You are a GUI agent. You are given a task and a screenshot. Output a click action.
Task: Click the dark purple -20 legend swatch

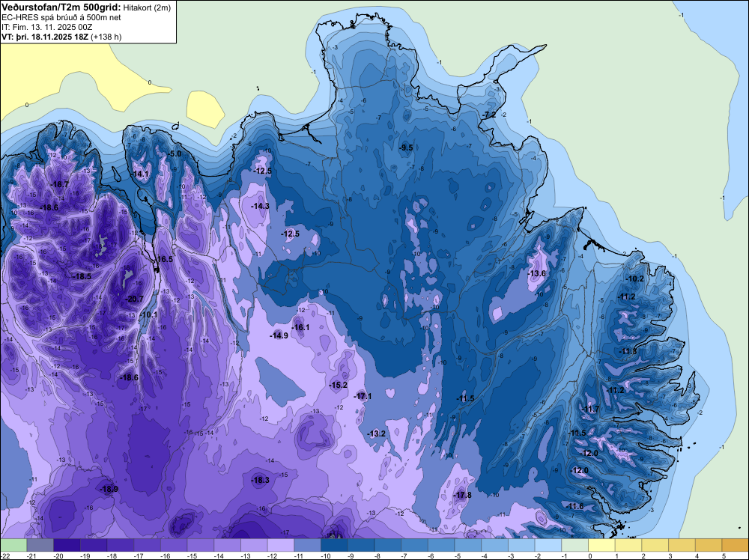pyautogui.click(x=67, y=545)
